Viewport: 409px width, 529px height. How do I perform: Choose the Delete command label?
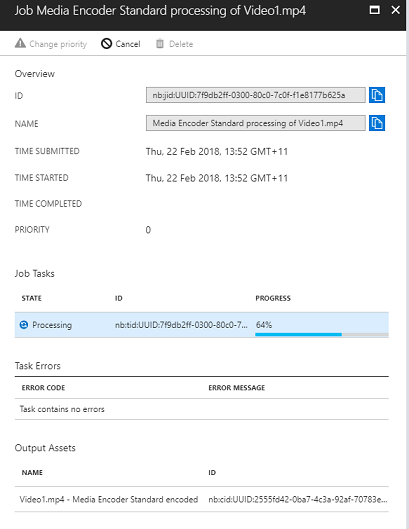click(181, 44)
